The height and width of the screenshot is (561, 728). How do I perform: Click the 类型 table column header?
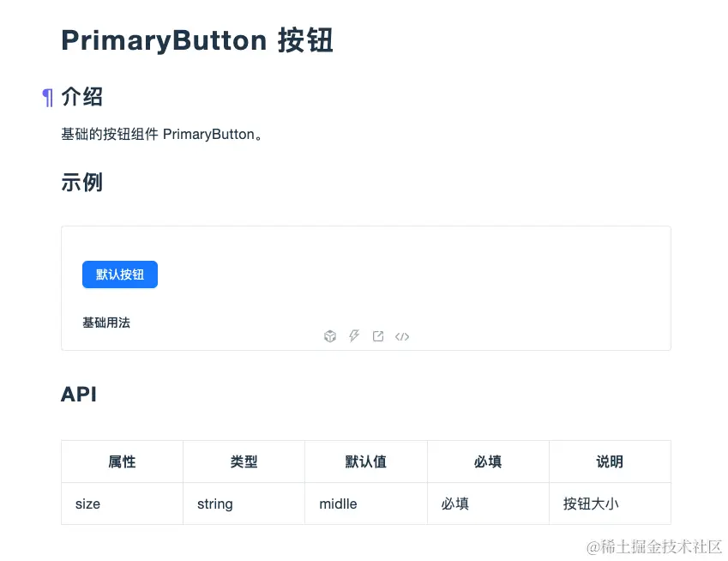click(244, 461)
